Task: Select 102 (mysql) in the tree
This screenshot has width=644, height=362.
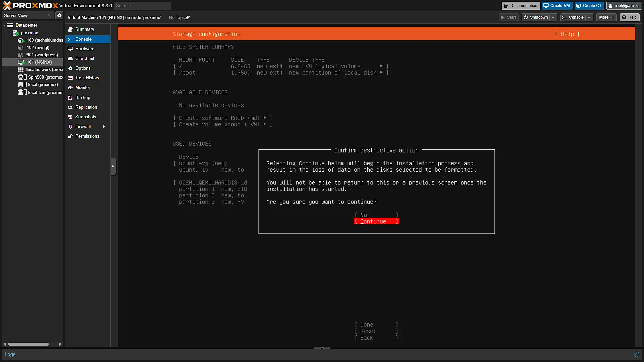Action: [33, 48]
